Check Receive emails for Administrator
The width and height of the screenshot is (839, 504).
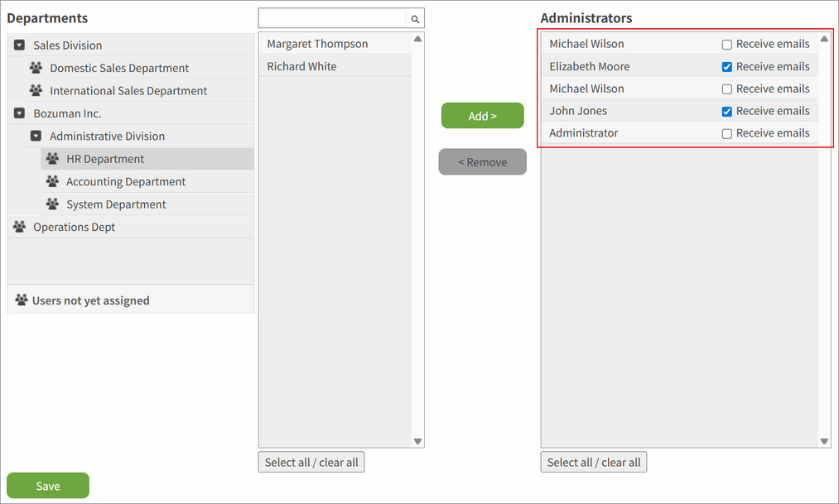[726, 133]
